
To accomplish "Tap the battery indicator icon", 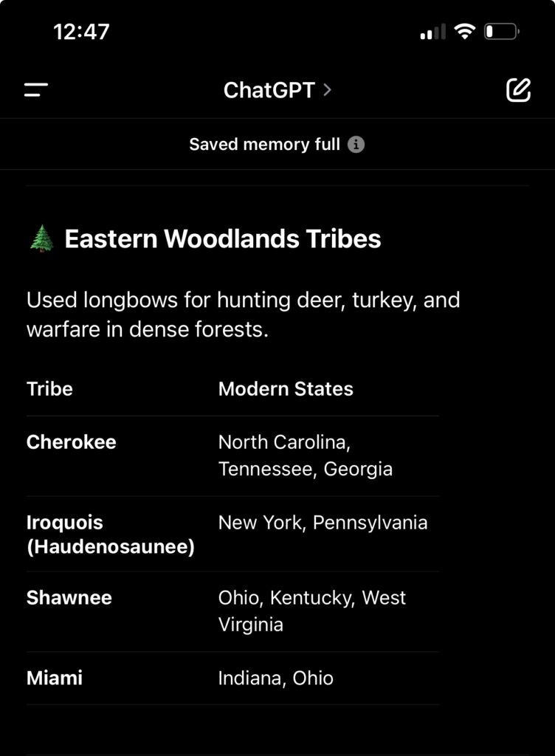I will click(x=500, y=32).
